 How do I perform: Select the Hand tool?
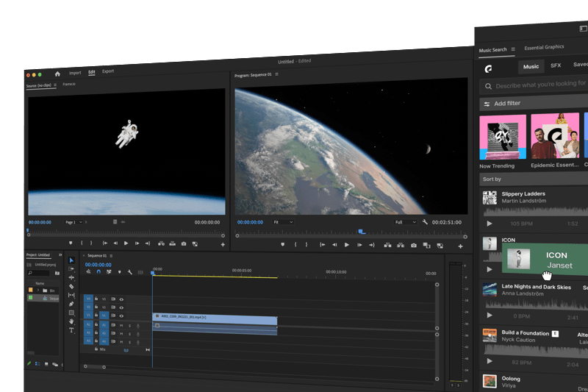click(71, 321)
